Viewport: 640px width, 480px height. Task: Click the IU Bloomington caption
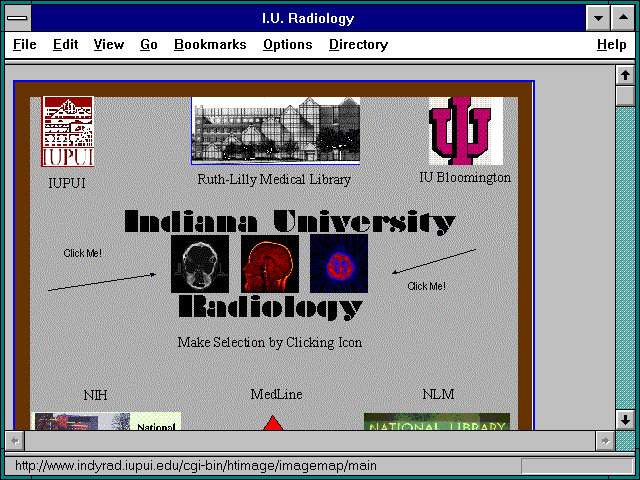(465, 178)
